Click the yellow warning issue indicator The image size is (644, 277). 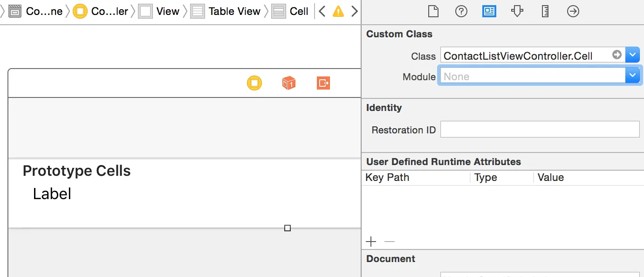338,12
